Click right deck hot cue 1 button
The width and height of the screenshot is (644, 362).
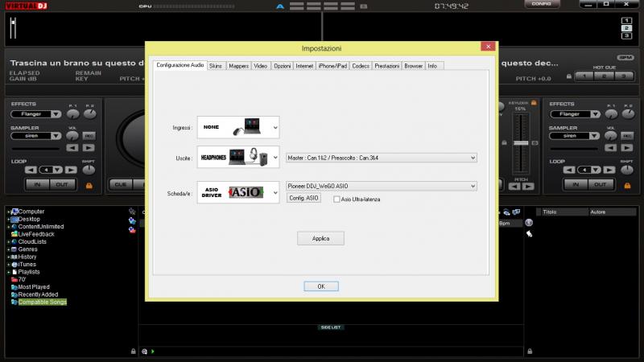[584, 76]
